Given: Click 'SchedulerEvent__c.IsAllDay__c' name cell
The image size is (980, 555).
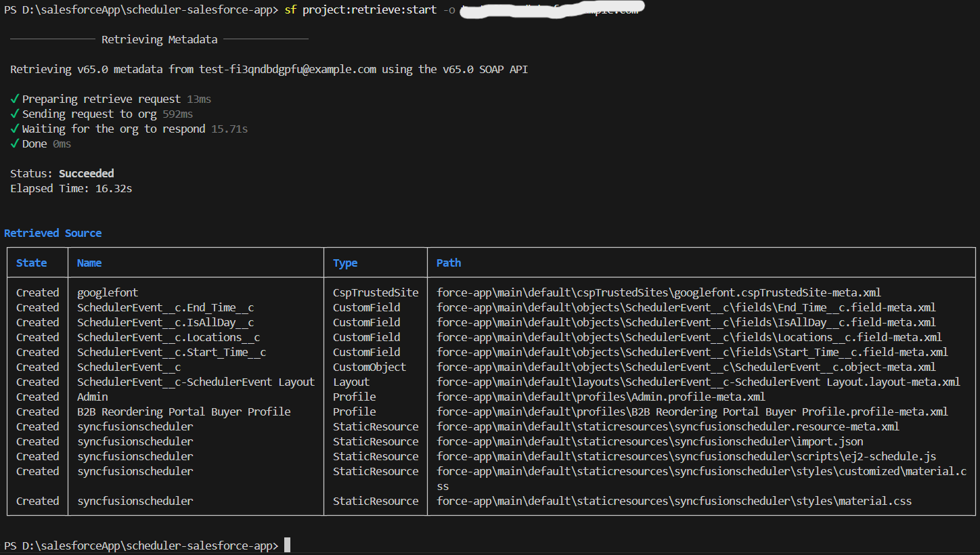Looking at the screenshot, I should pyautogui.click(x=166, y=322).
